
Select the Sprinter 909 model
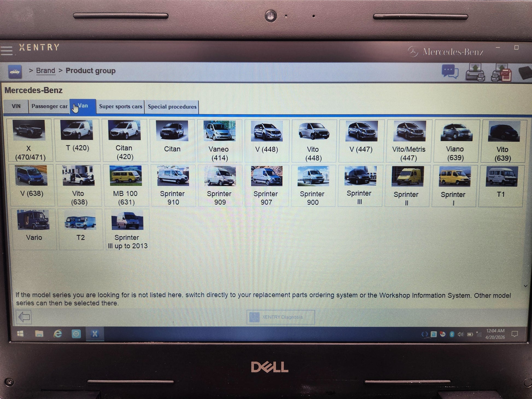pos(220,185)
